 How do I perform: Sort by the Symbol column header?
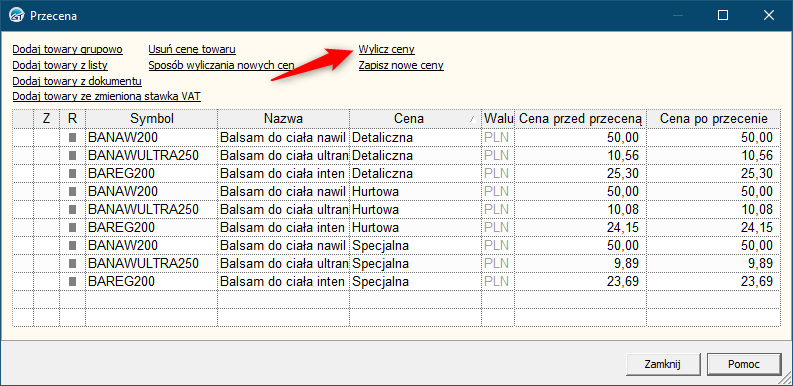[x=152, y=119]
